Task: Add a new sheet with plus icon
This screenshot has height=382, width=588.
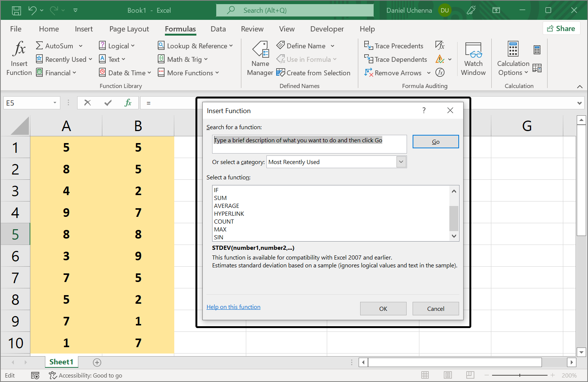Action: pos(97,362)
